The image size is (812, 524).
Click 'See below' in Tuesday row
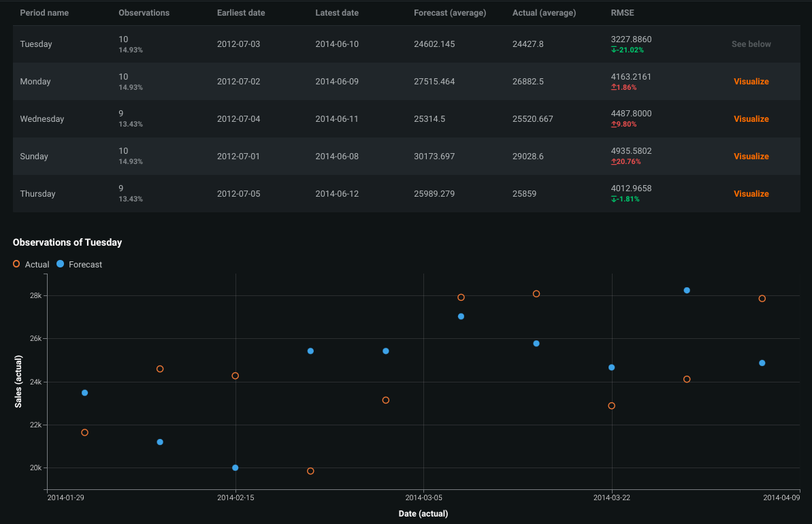pos(751,44)
